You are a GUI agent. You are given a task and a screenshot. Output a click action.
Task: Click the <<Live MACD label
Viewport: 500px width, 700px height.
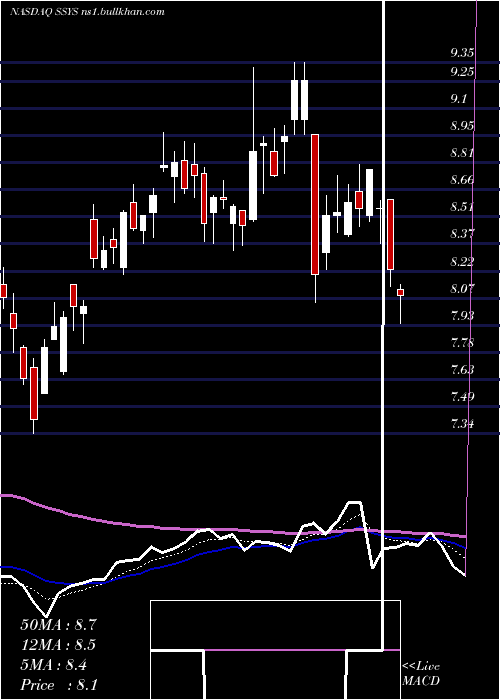[x=421, y=674]
